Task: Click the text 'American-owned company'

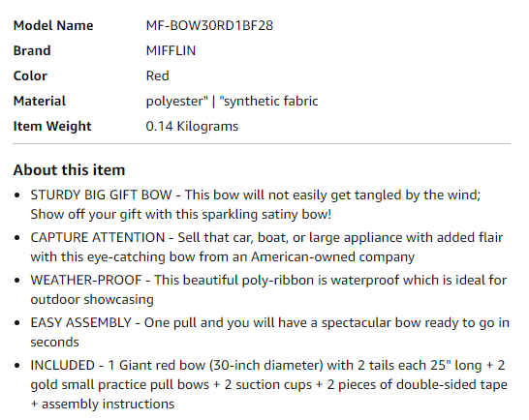Action: (332, 257)
